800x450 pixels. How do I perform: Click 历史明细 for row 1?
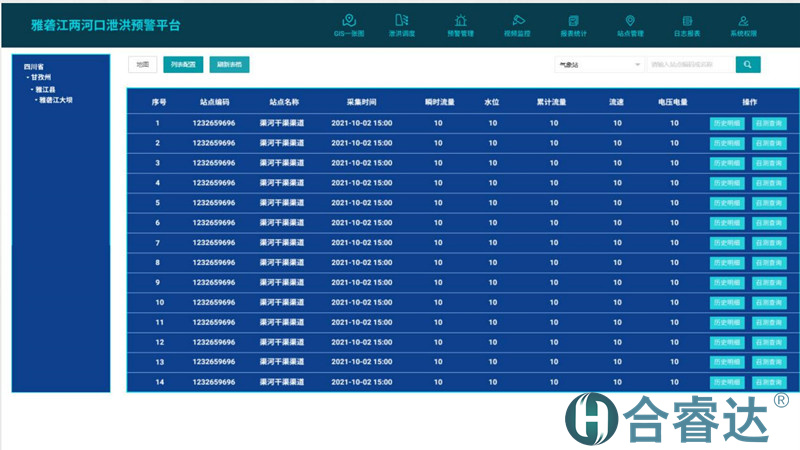tap(727, 123)
